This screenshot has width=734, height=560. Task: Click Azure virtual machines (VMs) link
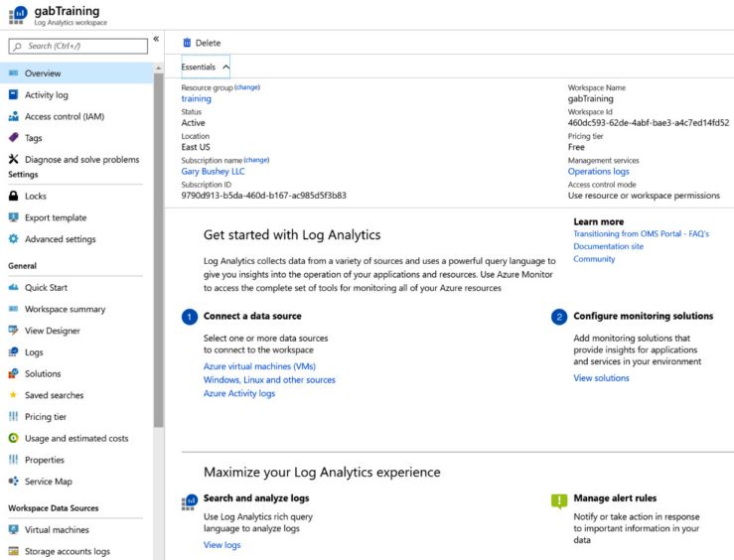click(259, 365)
